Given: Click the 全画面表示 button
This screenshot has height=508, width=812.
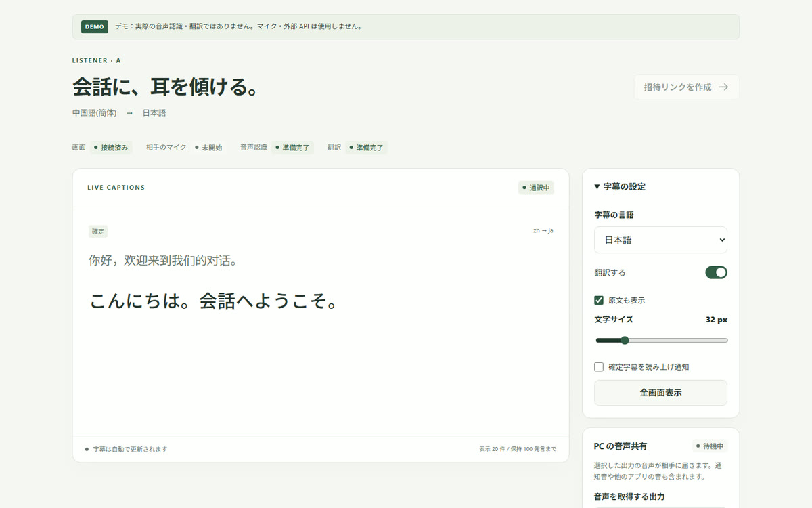Looking at the screenshot, I should pos(660,393).
